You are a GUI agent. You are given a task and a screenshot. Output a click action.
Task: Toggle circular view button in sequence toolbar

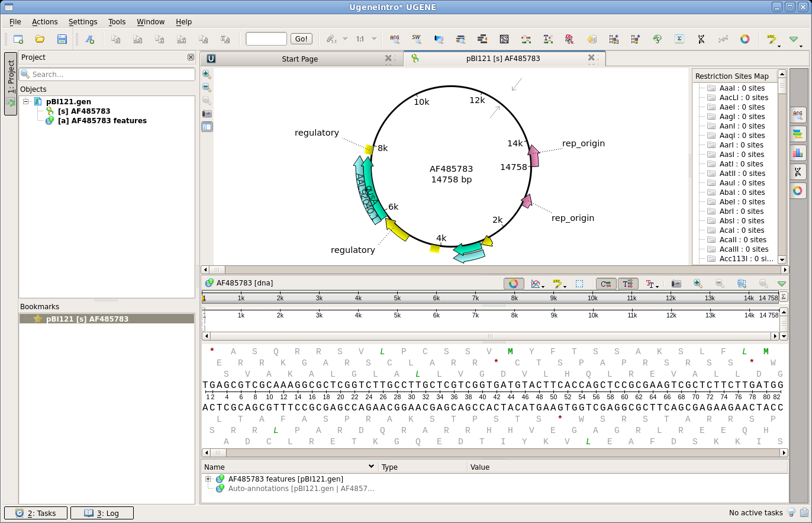514,284
